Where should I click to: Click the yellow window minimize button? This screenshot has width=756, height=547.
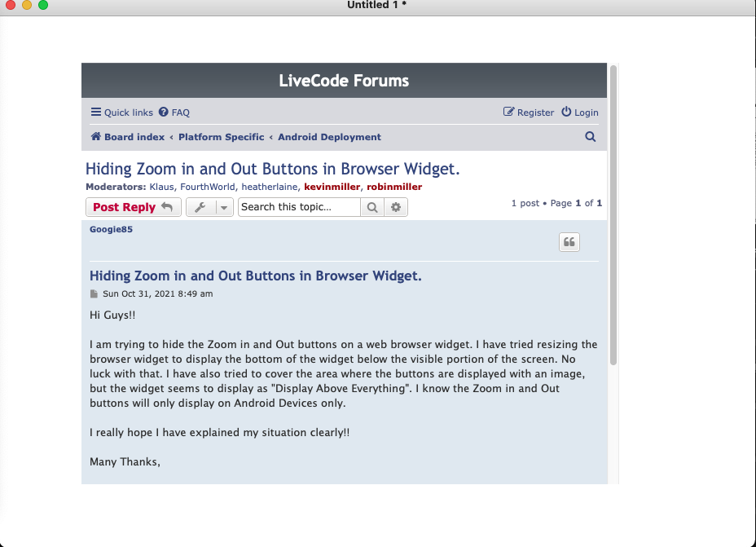click(x=27, y=5)
